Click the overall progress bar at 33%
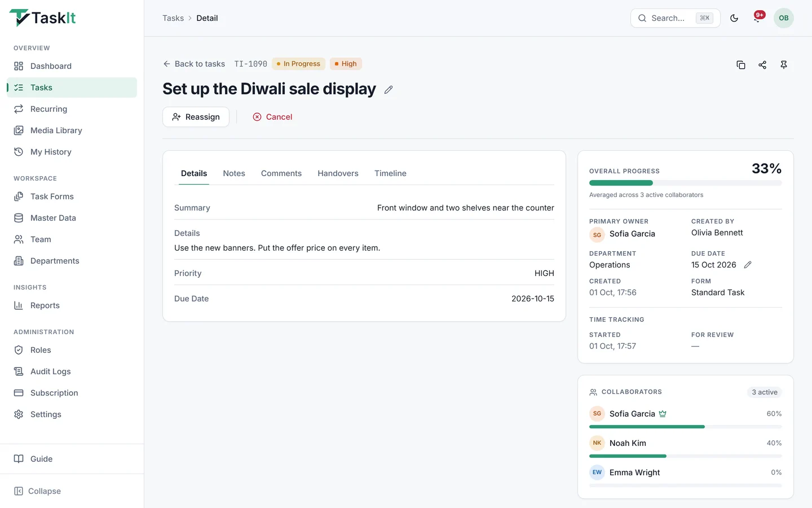 coord(685,183)
